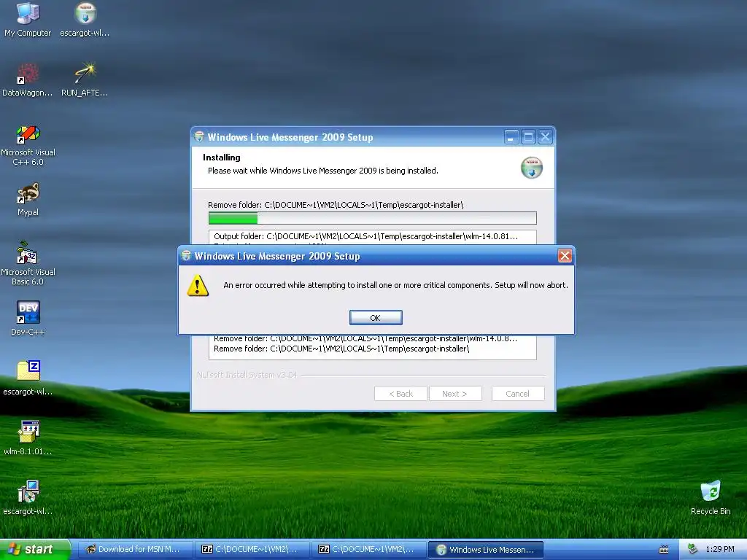The width and height of the screenshot is (747, 560).
Task: Select the RUN_AFTE... wand icon
Action: 85,74
